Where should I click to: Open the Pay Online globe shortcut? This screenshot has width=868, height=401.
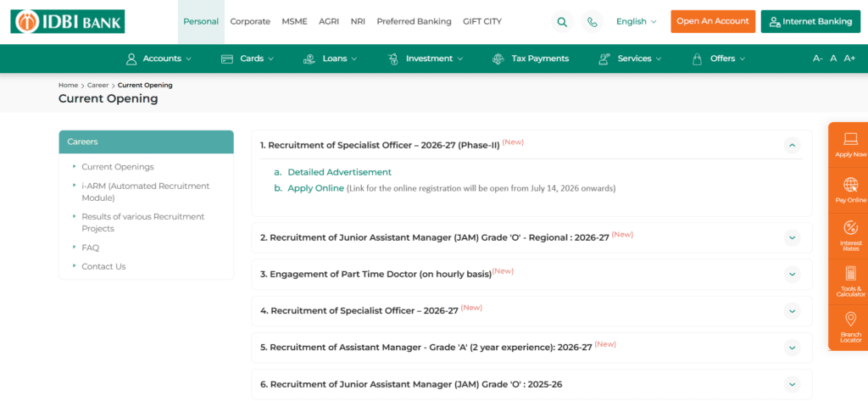[850, 191]
